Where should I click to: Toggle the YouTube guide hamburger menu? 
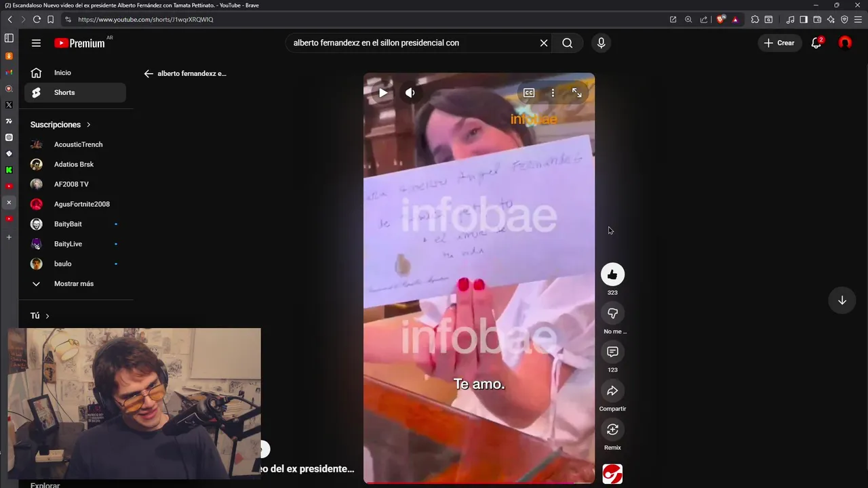click(x=36, y=43)
